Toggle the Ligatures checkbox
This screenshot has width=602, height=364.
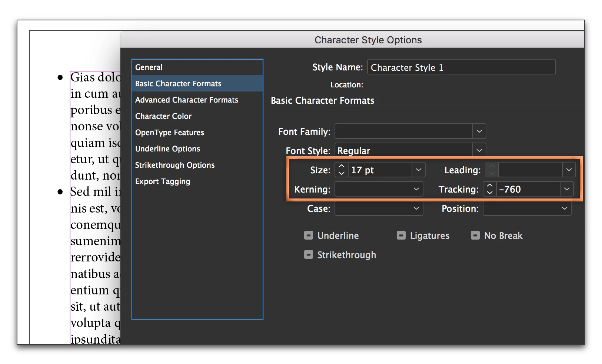coord(401,236)
